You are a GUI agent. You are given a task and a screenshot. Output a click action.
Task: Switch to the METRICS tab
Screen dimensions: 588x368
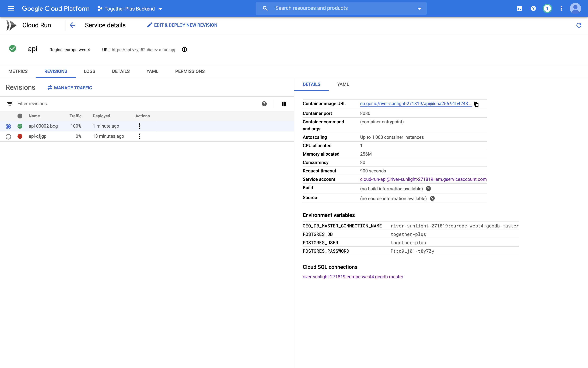point(18,71)
